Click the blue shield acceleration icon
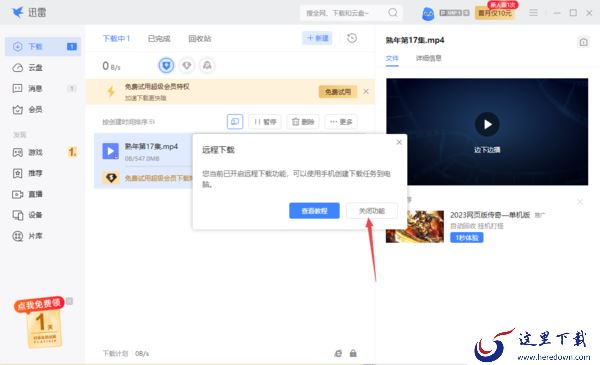 166,66
